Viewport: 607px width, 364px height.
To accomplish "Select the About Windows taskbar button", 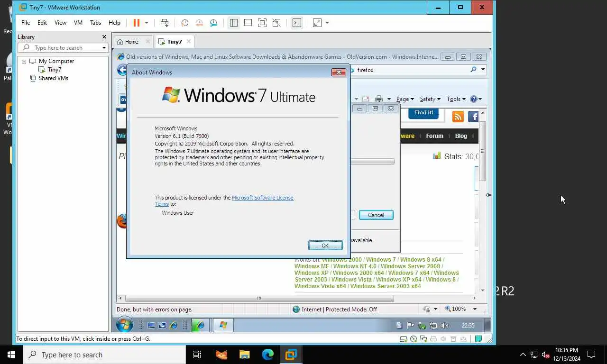I will pos(223,325).
